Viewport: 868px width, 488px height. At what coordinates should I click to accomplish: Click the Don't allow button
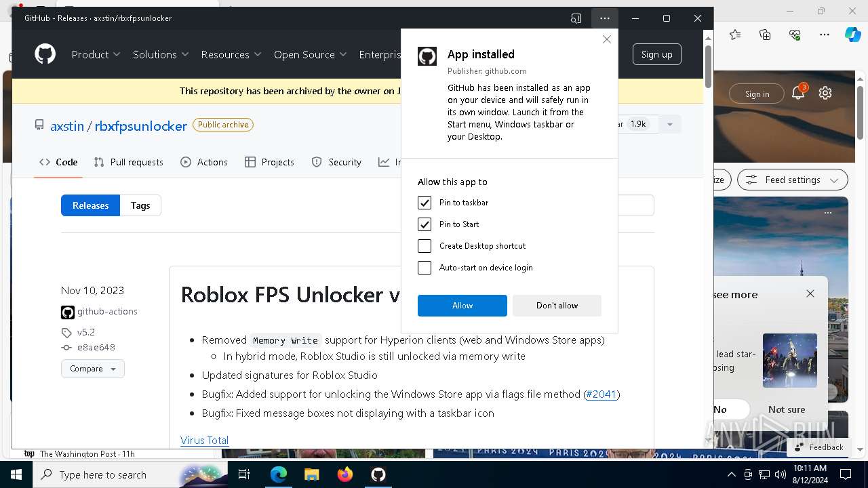[557, 306]
